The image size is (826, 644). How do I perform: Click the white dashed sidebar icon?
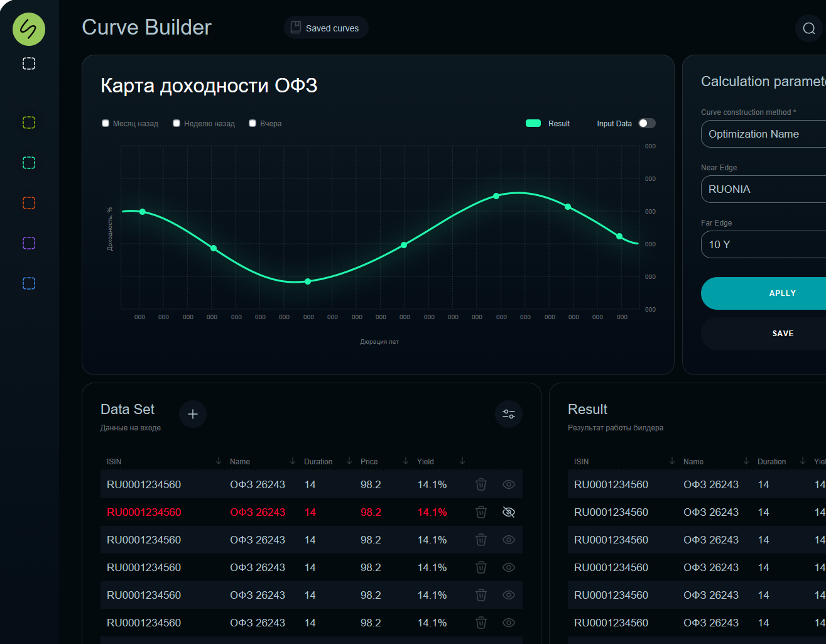(x=29, y=63)
